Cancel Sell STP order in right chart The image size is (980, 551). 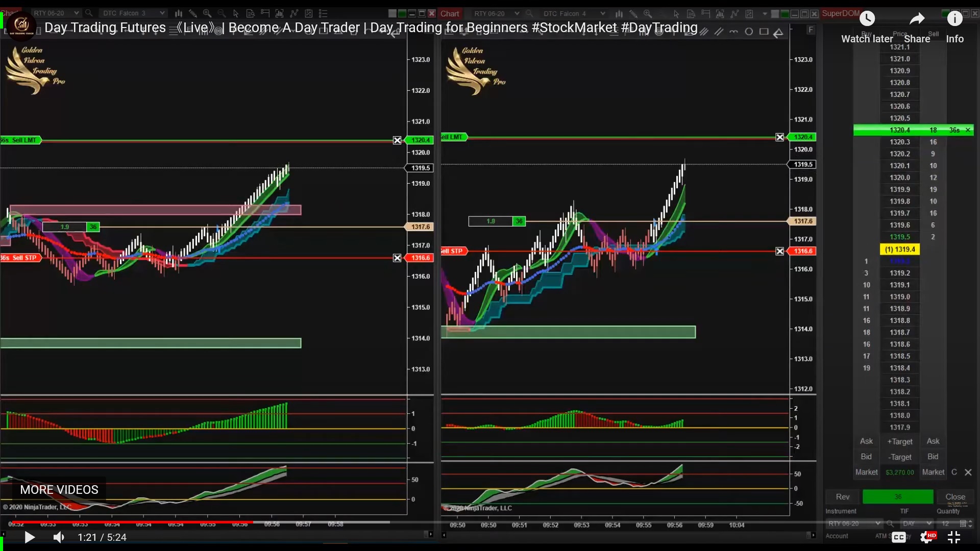tap(780, 251)
